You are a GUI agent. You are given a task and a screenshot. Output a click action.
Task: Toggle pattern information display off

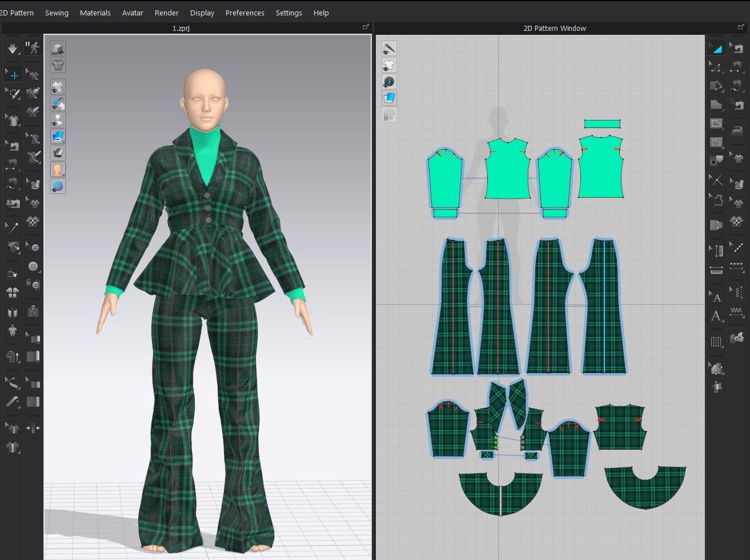(389, 82)
